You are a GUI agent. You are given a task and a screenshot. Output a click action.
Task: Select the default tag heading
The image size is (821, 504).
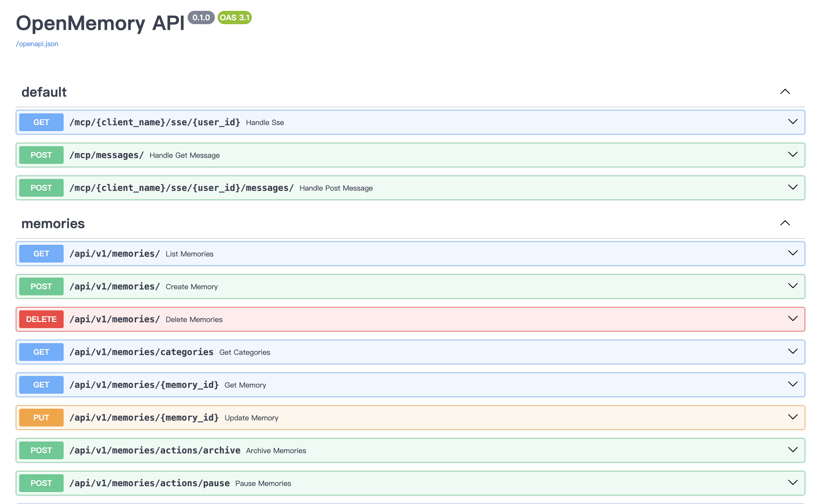click(x=44, y=92)
